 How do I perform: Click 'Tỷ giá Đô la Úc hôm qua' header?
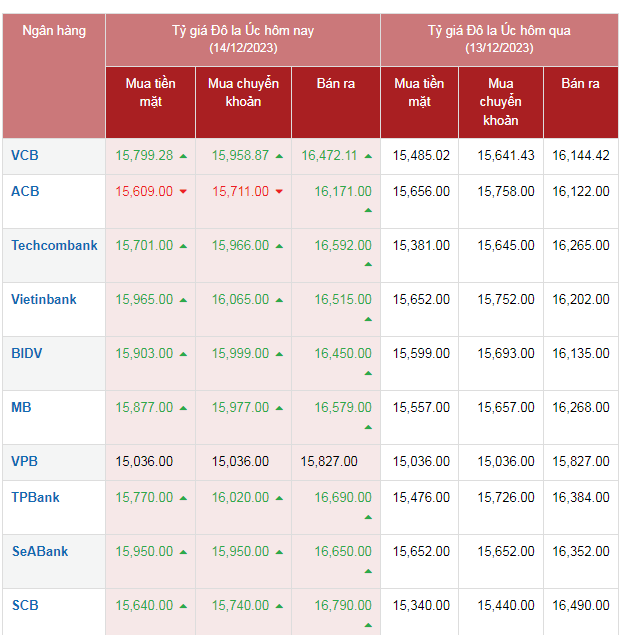pyautogui.click(x=499, y=38)
